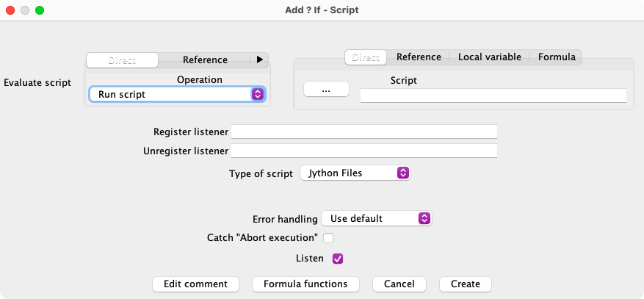Click the Edit comment button

195,284
